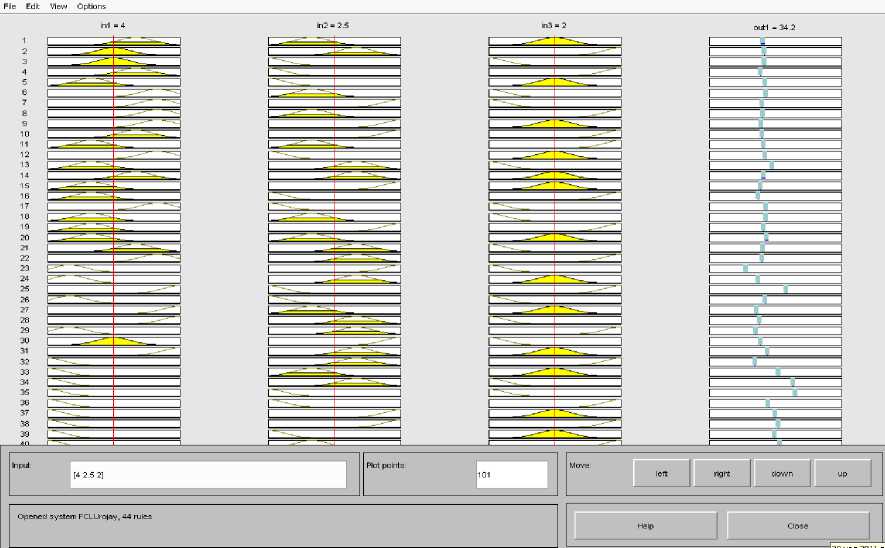The height and width of the screenshot is (548, 885).
Task: Open the Edit menu
Action: [32, 6]
